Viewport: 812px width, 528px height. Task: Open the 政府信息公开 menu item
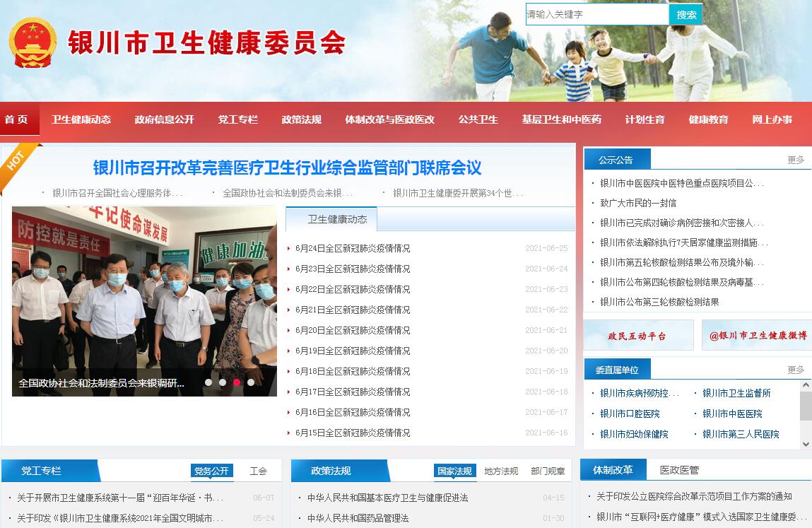coord(164,119)
